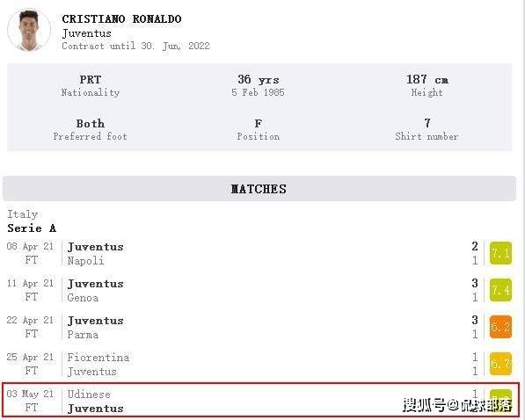Screen dimensions: 525x420
Task: Click the orange 6.2 rating badge
Action: [500, 327]
